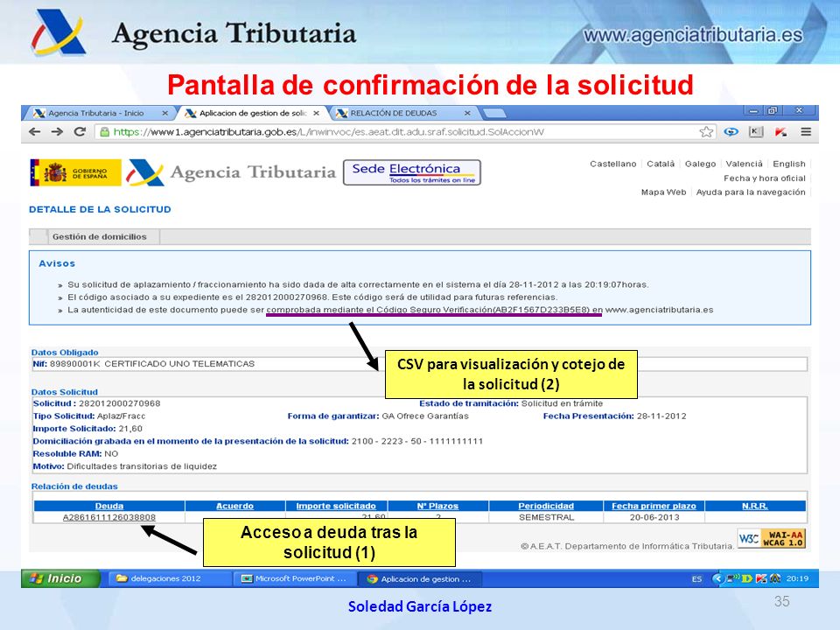The image size is (840, 630).
Task: Click solicitud number 282012000270968
Action: 120,403
